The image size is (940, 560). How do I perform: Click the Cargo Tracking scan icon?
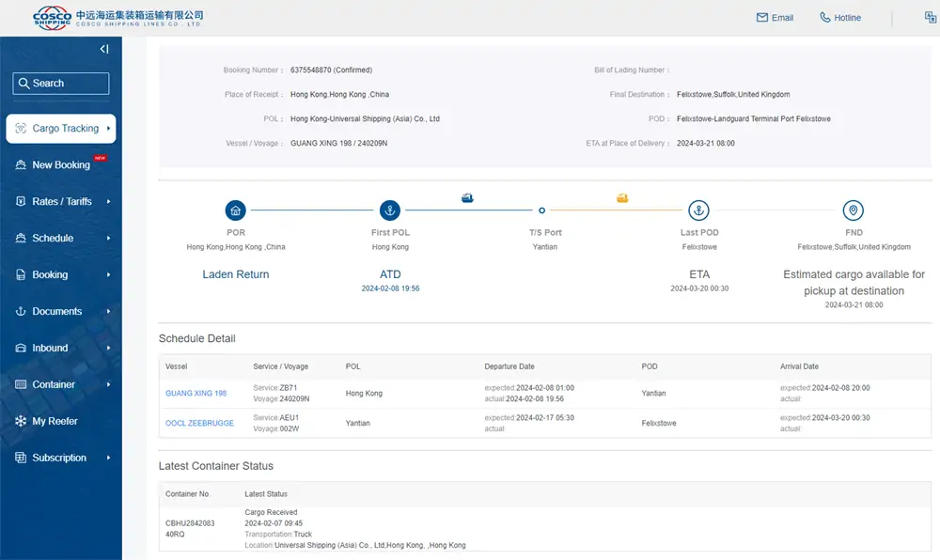click(21, 128)
